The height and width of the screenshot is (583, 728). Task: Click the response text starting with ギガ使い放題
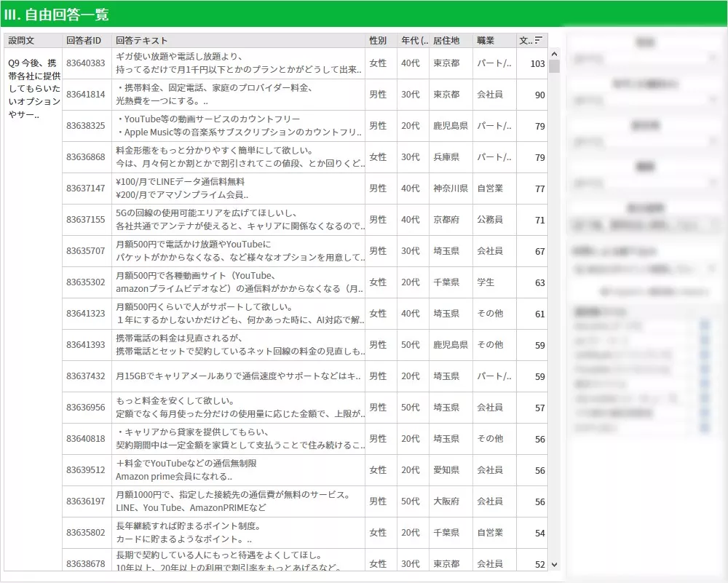point(238,63)
